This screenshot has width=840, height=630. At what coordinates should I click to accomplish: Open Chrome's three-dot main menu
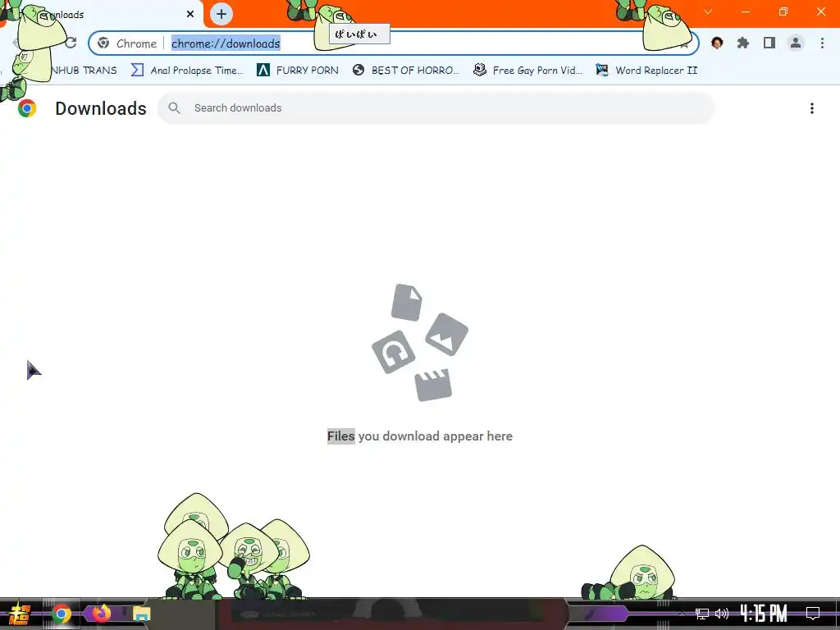point(822,43)
